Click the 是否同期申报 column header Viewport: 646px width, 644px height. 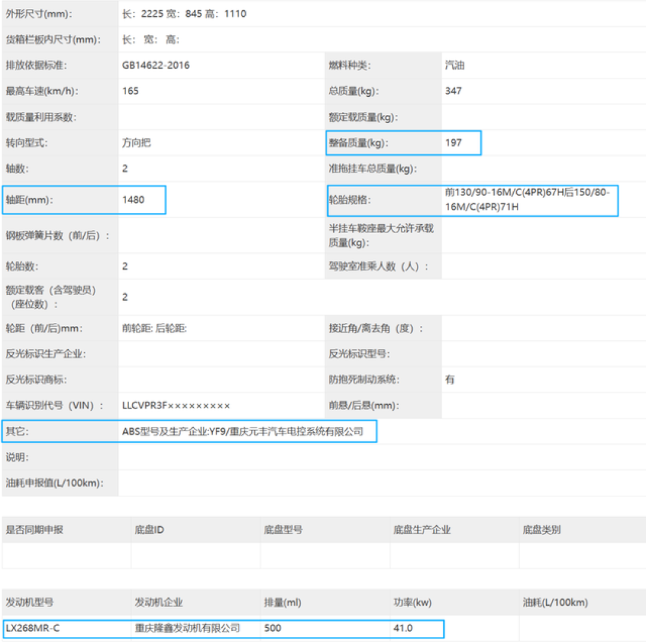[34, 530]
